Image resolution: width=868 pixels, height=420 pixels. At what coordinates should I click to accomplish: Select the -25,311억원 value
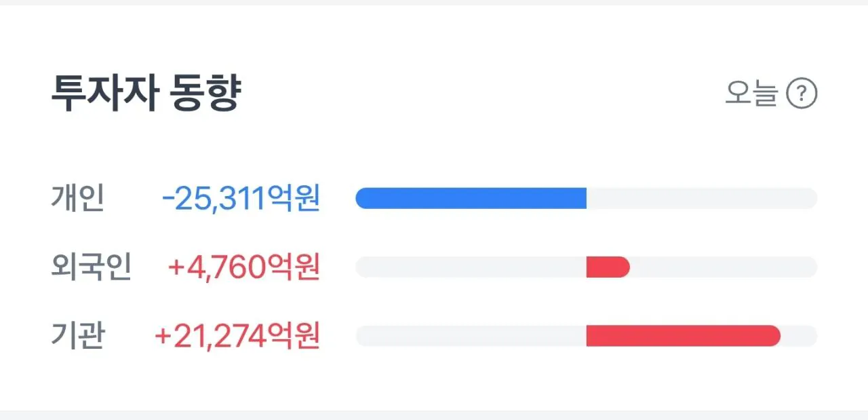pos(241,198)
